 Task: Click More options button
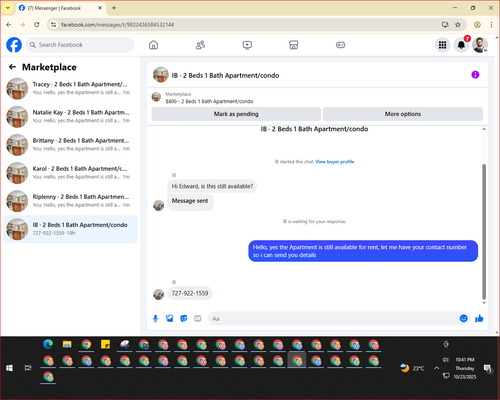[x=403, y=114]
